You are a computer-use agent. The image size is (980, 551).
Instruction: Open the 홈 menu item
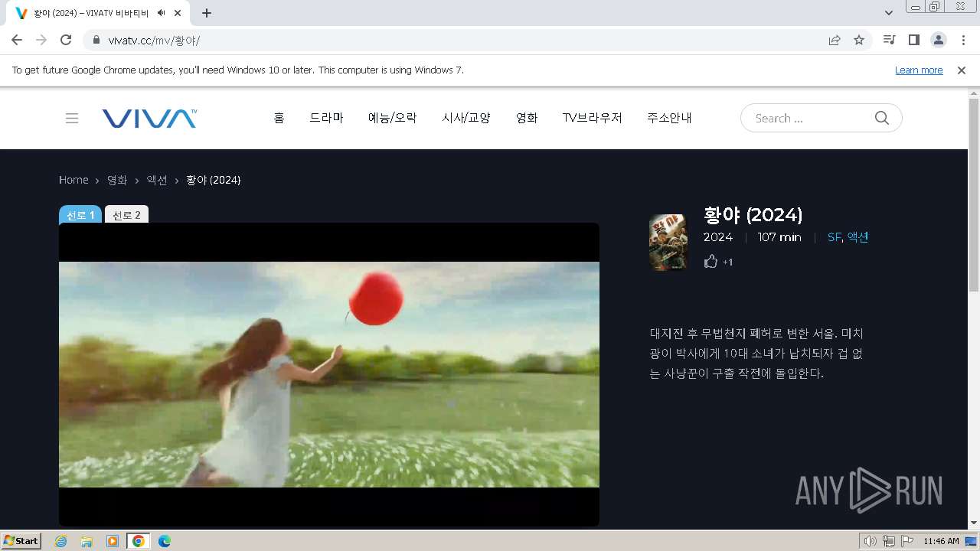279,118
